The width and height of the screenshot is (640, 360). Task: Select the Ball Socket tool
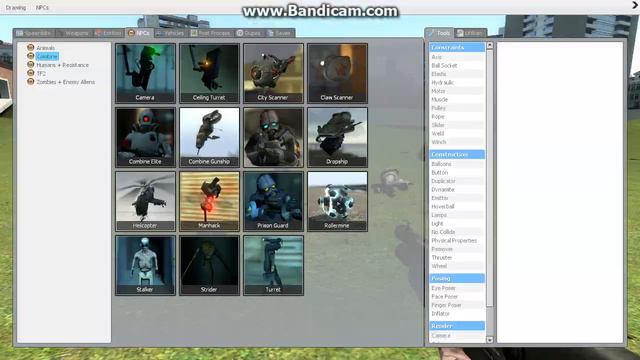(x=457, y=65)
